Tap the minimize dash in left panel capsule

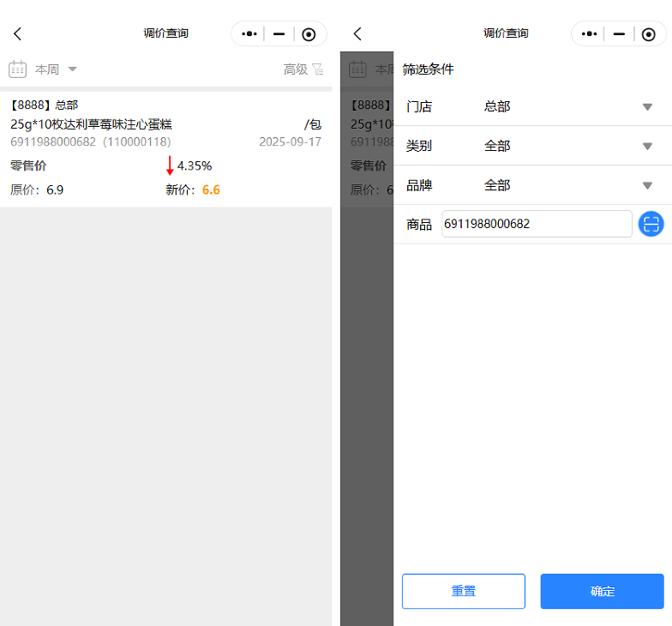[x=279, y=34]
